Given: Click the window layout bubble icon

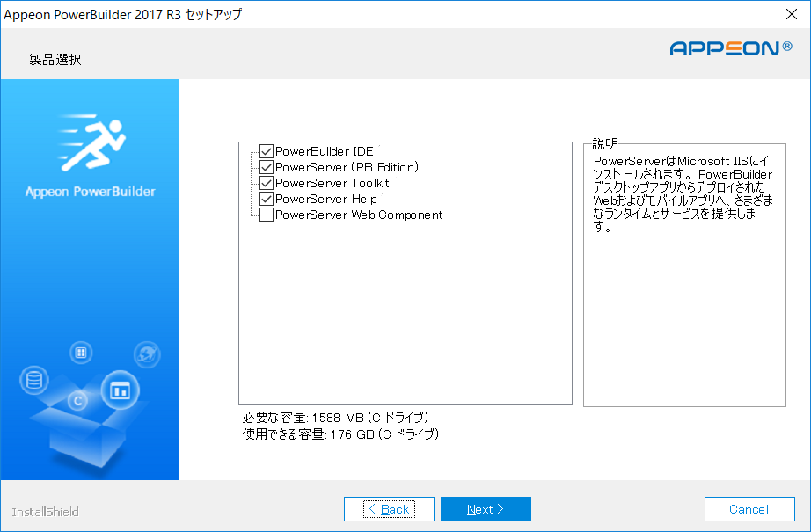Looking at the screenshot, I should pyautogui.click(x=120, y=390).
